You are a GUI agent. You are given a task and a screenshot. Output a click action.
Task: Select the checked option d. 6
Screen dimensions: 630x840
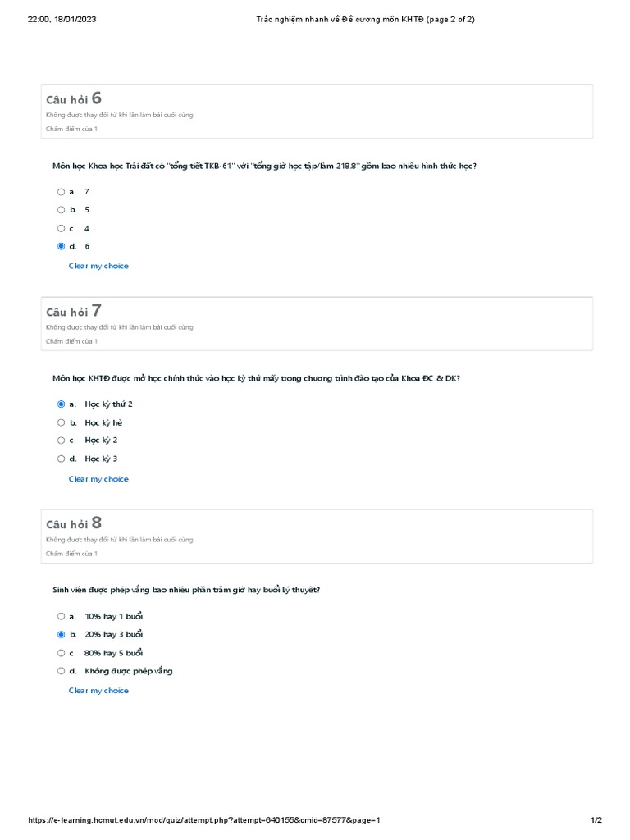61,246
